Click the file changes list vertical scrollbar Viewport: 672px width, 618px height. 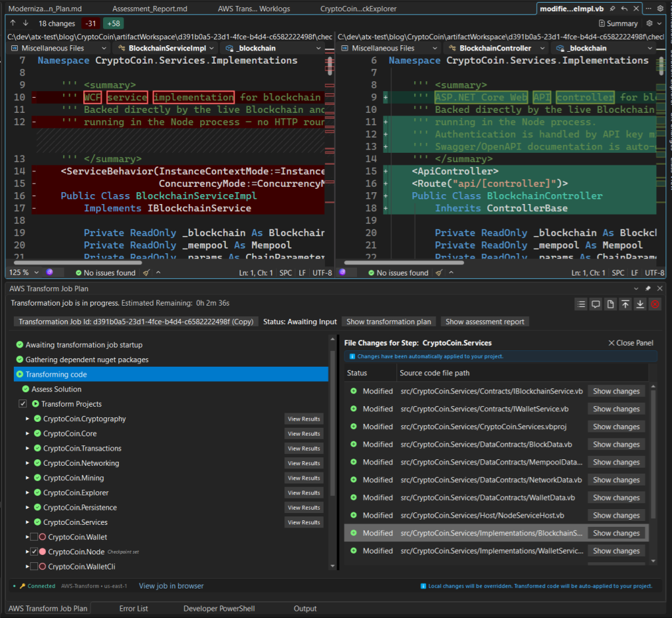point(653,454)
